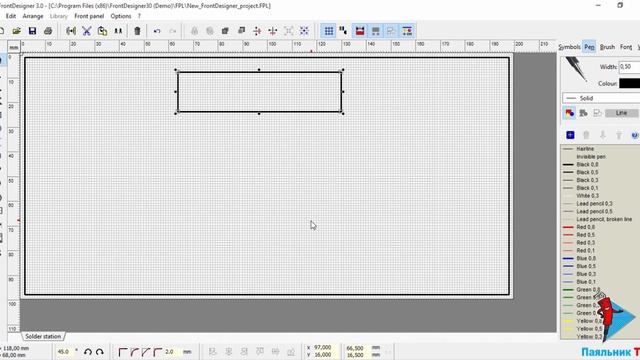The height and width of the screenshot is (360, 640).
Task: Click the blue zoom-to-fit arrows icon
Action: (x=304, y=31)
